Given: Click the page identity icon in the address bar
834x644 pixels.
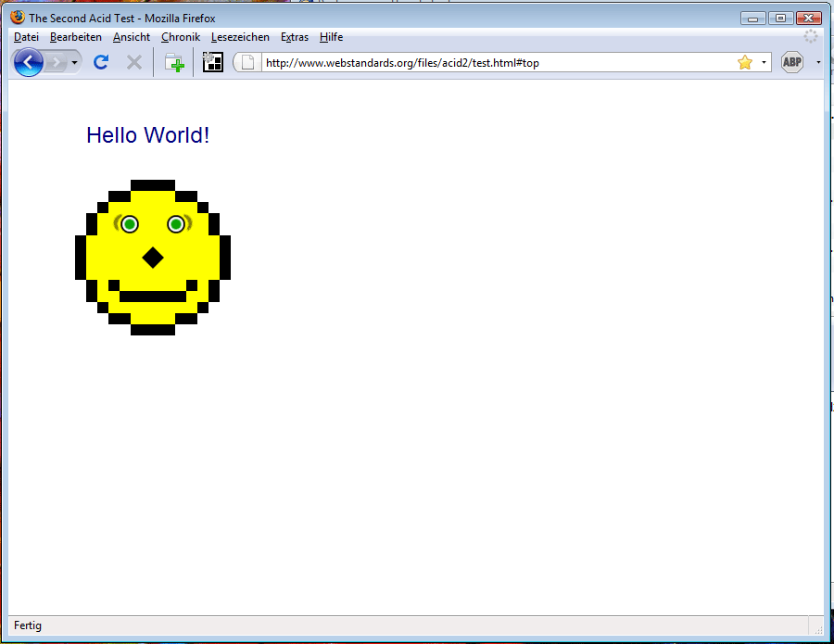Looking at the screenshot, I should (x=247, y=63).
